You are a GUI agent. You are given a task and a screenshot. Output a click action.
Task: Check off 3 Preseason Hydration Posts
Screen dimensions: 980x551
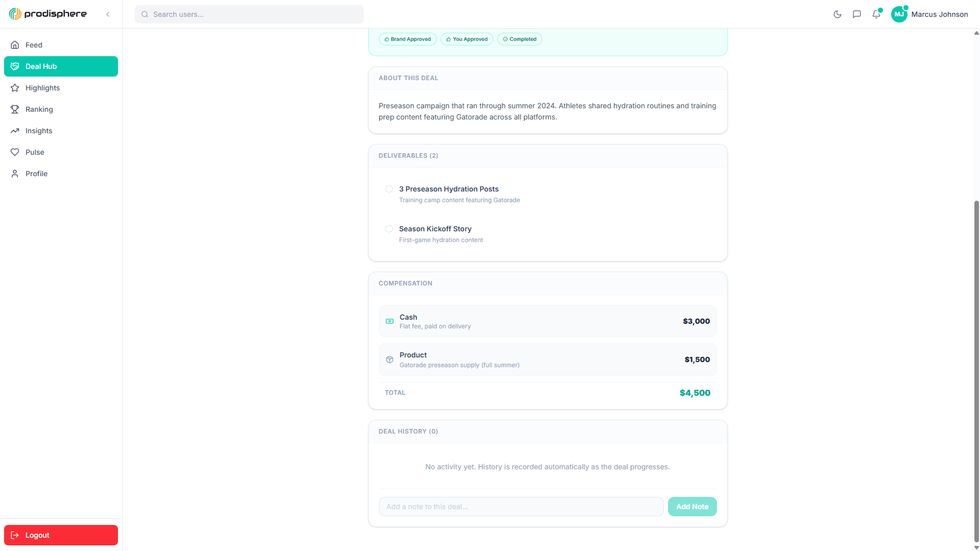click(x=389, y=189)
